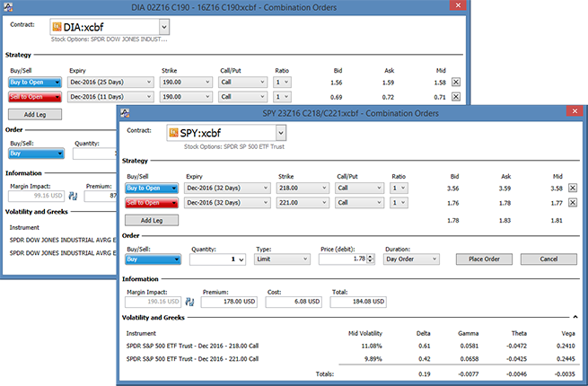This screenshot has width=588, height=386.
Task: Delete the second DIA strategy leg
Action: tap(455, 96)
